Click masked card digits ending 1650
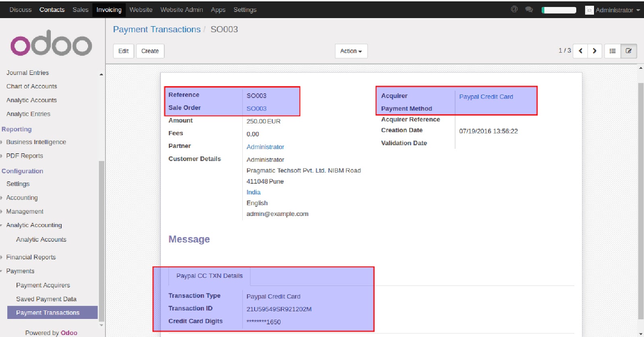Viewport: 644px width, 337px height. (x=263, y=322)
